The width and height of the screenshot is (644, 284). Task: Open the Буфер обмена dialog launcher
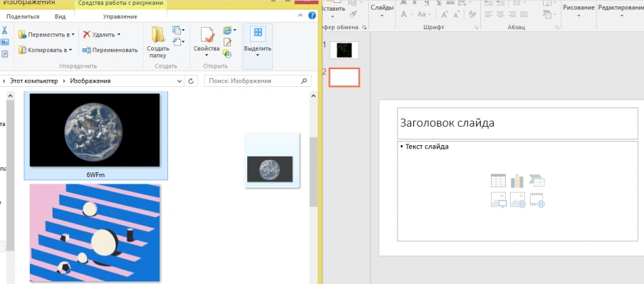pyautogui.click(x=364, y=28)
